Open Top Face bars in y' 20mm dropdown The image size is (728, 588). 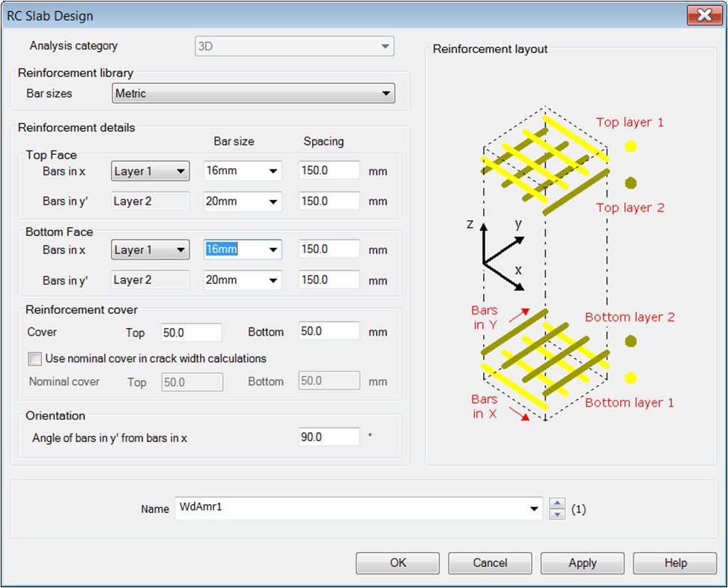click(x=243, y=201)
